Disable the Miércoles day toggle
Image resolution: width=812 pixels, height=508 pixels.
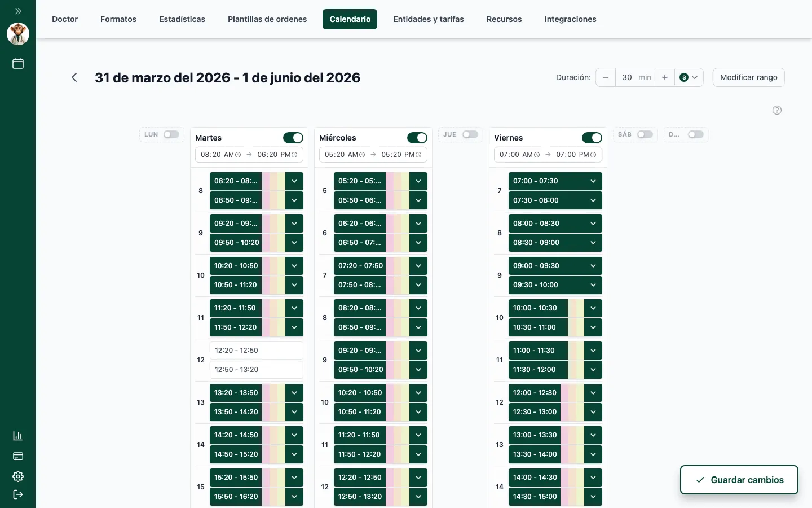pos(417,138)
